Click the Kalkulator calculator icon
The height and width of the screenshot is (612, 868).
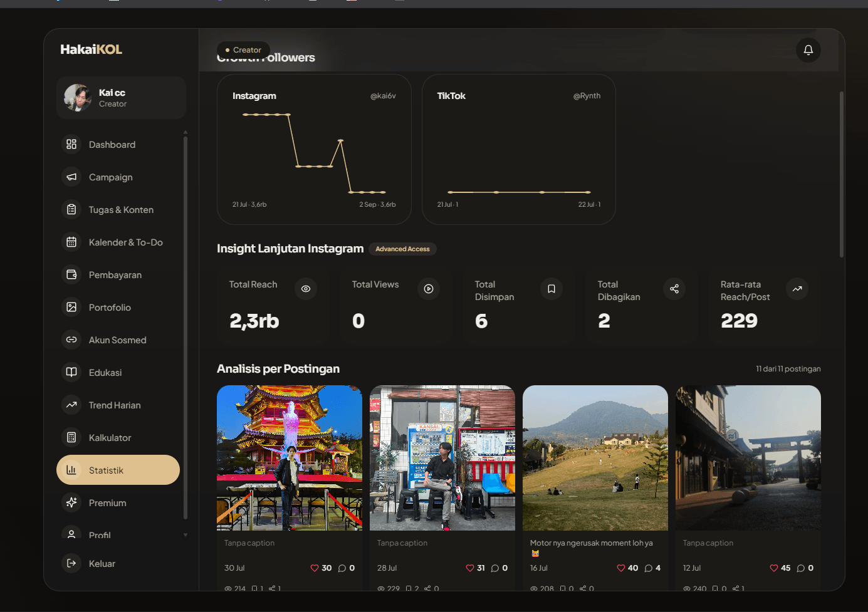pos(71,437)
